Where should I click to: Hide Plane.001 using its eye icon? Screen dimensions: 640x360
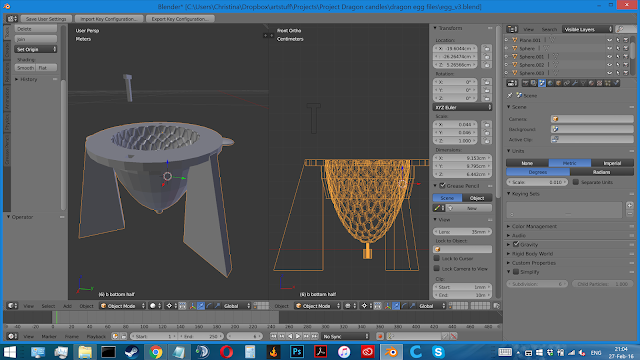click(x=609, y=40)
